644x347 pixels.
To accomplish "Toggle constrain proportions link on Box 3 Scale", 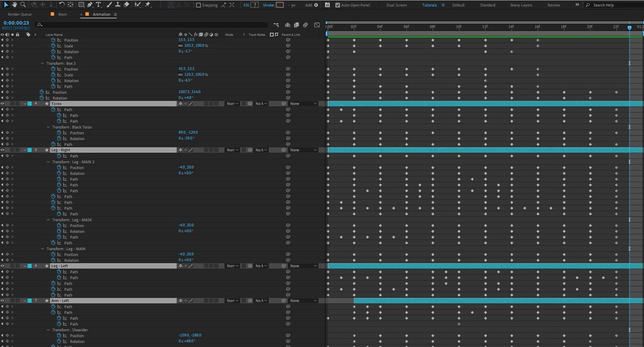I will 180,75.
